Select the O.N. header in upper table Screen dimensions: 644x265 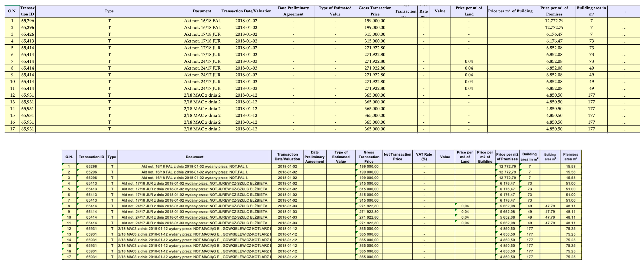pyautogui.click(x=12, y=11)
